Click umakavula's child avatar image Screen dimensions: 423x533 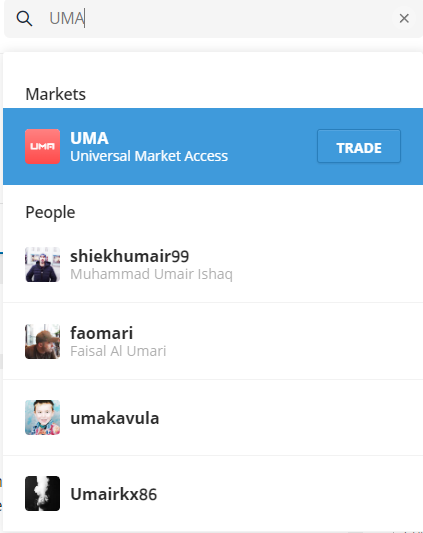[x=43, y=417]
